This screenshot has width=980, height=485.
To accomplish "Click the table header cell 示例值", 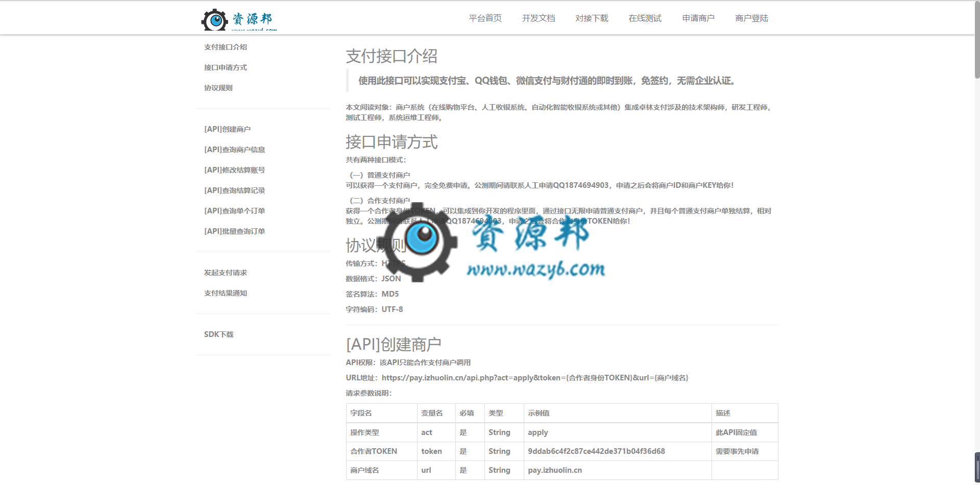I will (618, 413).
